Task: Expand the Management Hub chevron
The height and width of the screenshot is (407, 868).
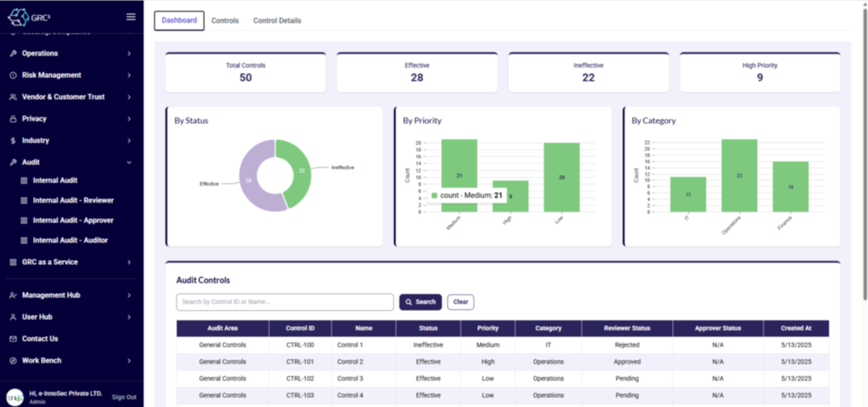Action: tap(129, 295)
